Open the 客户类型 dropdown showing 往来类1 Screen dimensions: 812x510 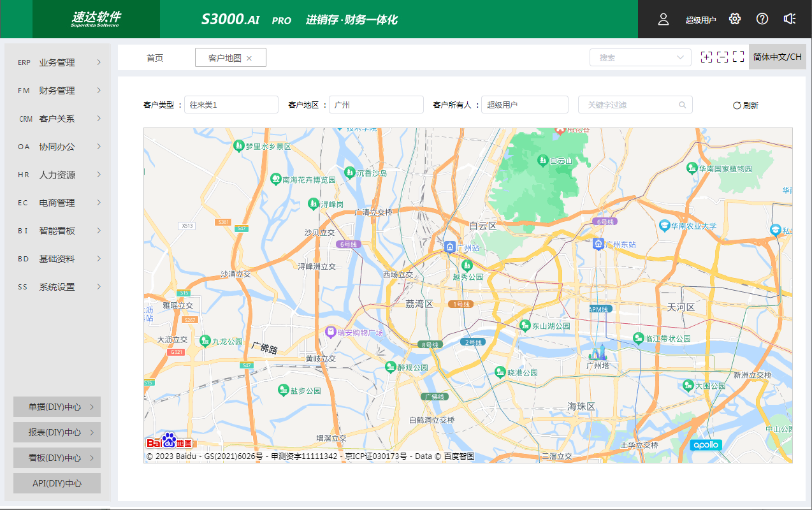pos(231,105)
